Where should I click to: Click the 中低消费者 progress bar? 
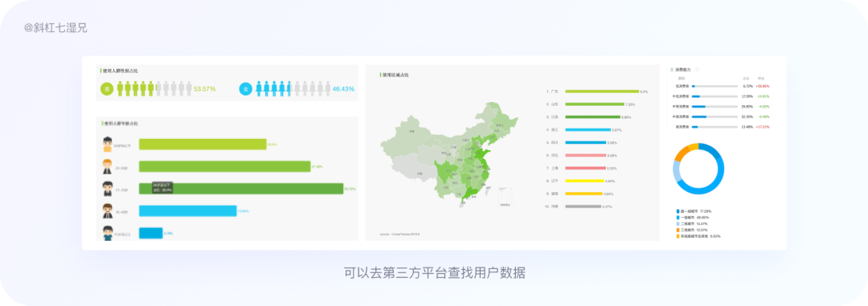coord(714,96)
